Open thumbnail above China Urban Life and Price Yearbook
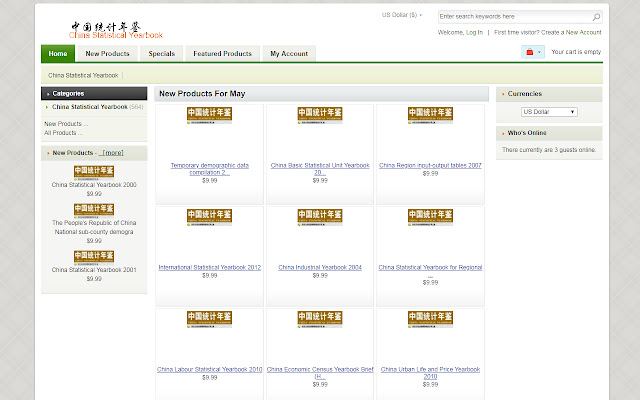Image resolution: width=640 pixels, height=400 pixels. pyautogui.click(x=430, y=319)
